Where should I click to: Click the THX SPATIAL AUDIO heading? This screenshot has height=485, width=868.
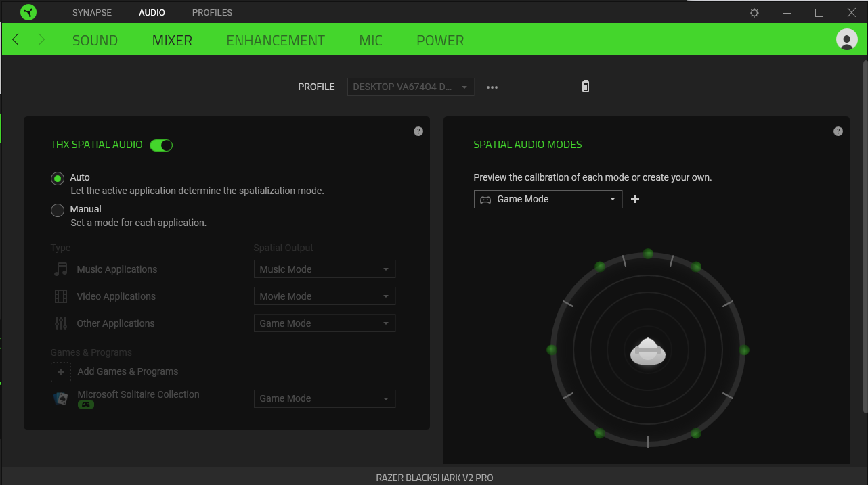point(97,145)
